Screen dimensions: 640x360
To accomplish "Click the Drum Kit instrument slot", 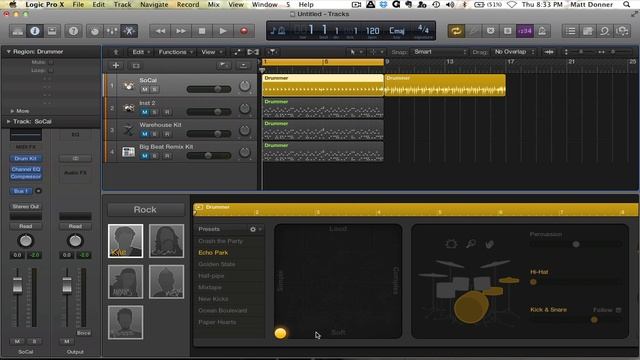I will coord(25,158).
